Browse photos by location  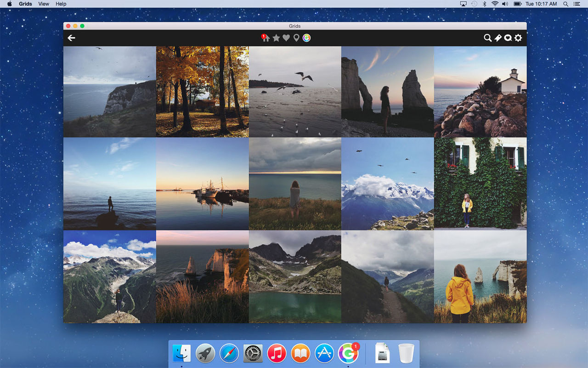pyautogui.click(x=296, y=38)
